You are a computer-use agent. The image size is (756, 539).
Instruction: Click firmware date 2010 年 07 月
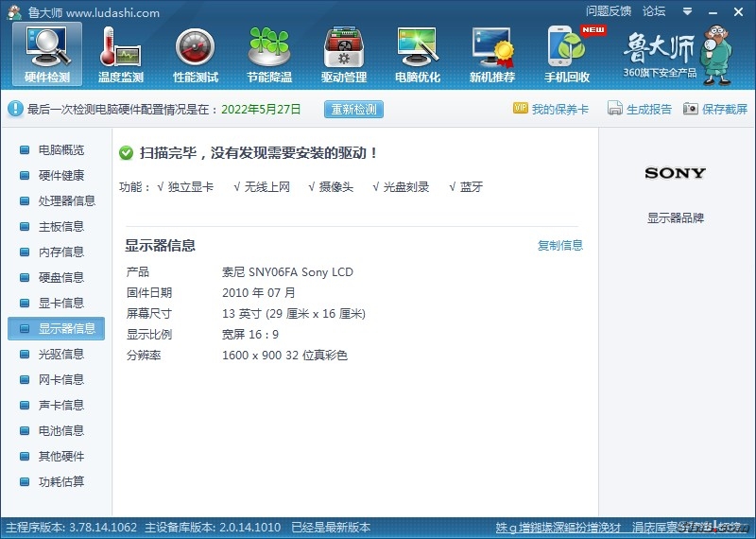pyautogui.click(x=258, y=293)
